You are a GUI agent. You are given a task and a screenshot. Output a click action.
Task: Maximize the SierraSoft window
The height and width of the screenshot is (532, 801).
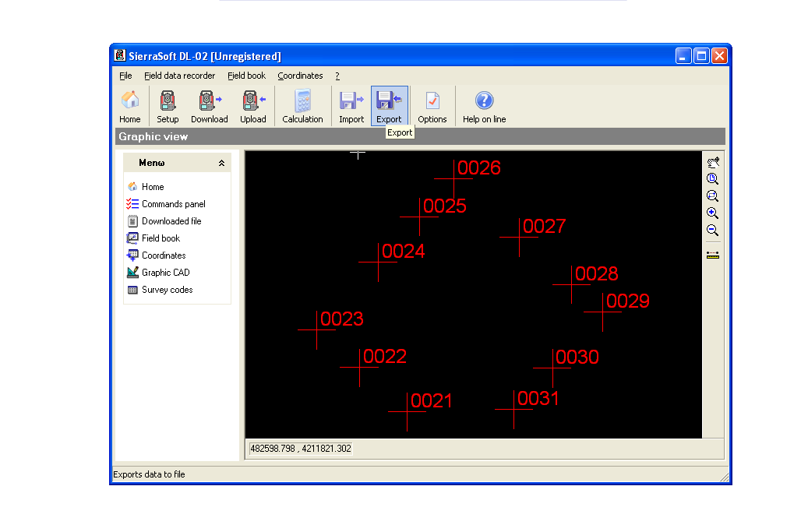point(701,55)
